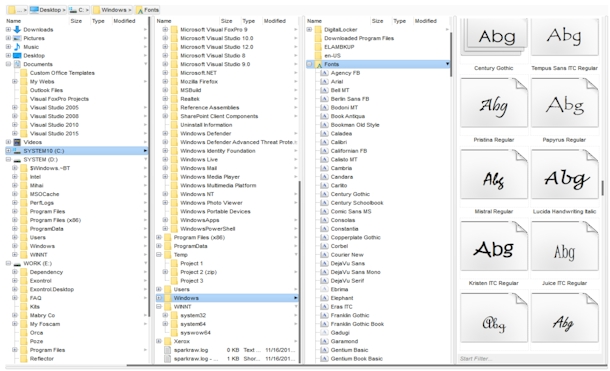This screenshot has width=610, height=371.
Task: Select the Pristina Regular preview thumbnail
Action: 494,103
